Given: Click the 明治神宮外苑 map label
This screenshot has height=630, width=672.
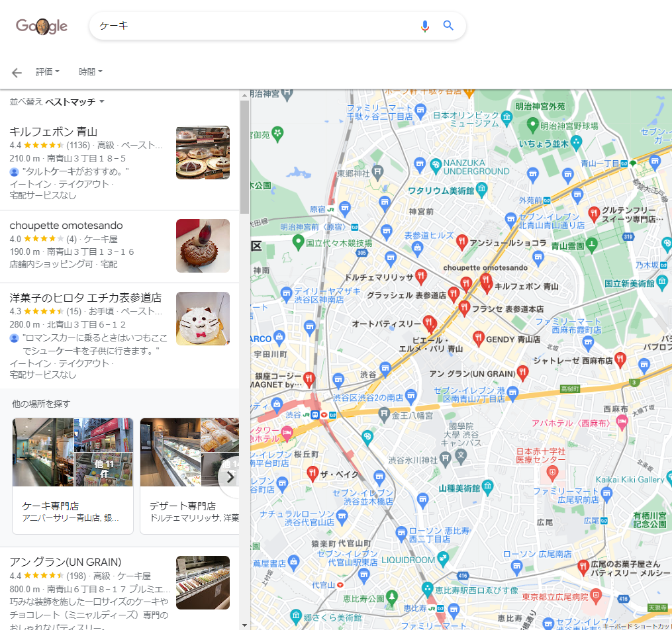Looking at the screenshot, I should tap(540, 107).
